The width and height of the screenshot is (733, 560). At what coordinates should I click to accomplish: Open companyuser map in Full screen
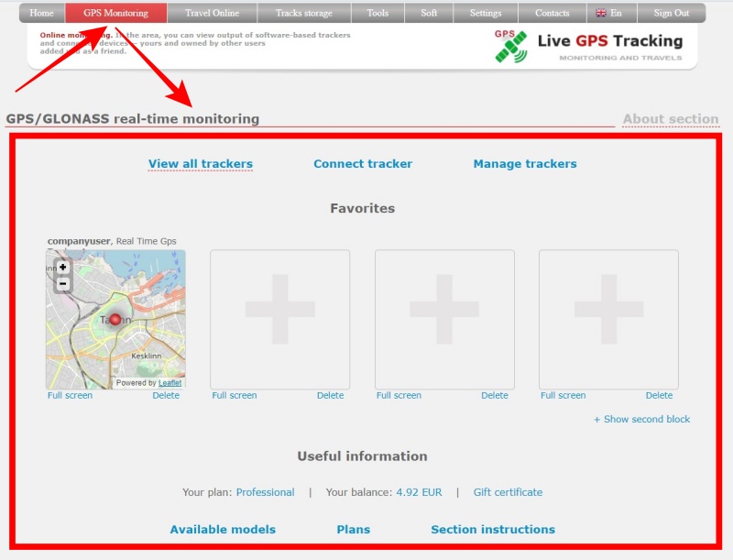pos(70,396)
